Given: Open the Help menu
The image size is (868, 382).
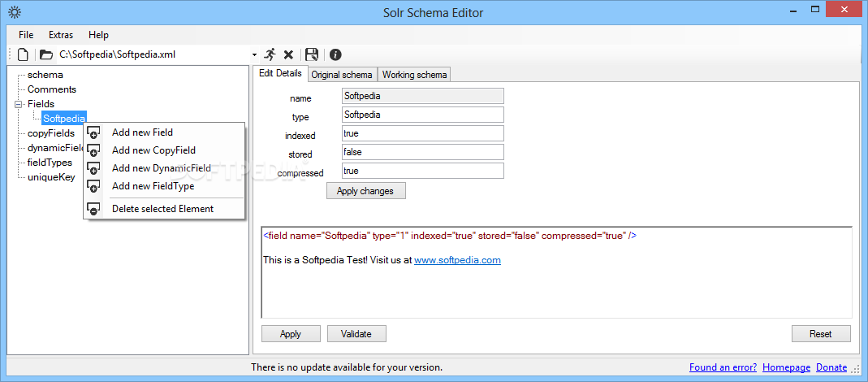Looking at the screenshot, I should 98,35.
